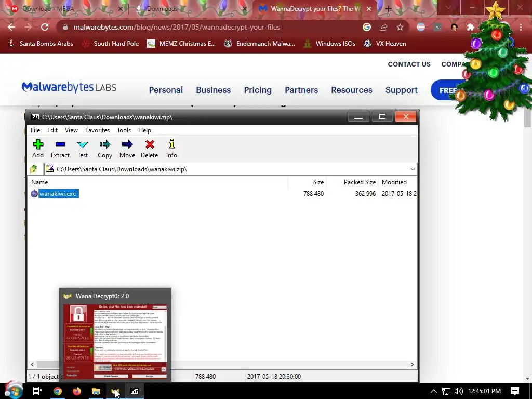Viewport: 532px width, 399px height.
Task: Open the File menu in 7-Zip
Action: click(35, 130)
